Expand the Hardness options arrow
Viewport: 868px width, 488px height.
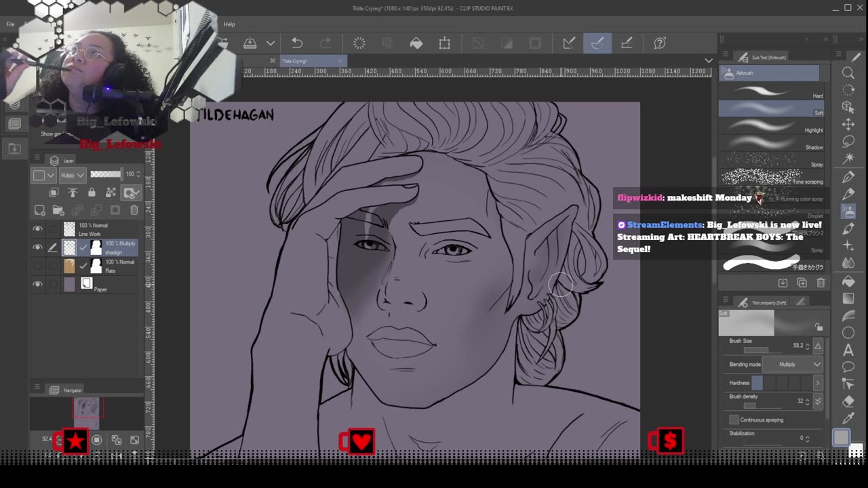click(x=817, y=383)
